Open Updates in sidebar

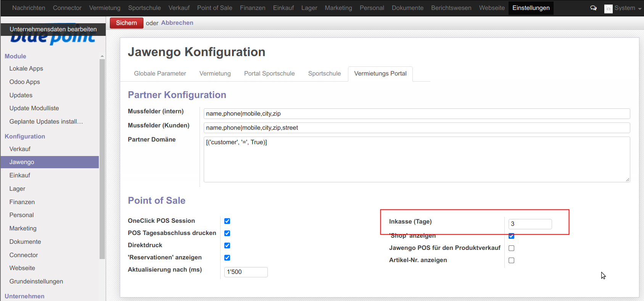pyautogui.click(x=21, y=95)
